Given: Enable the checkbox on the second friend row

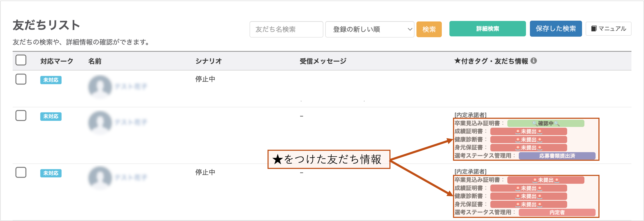Looking at the screenshot, I should pos(21,115).
